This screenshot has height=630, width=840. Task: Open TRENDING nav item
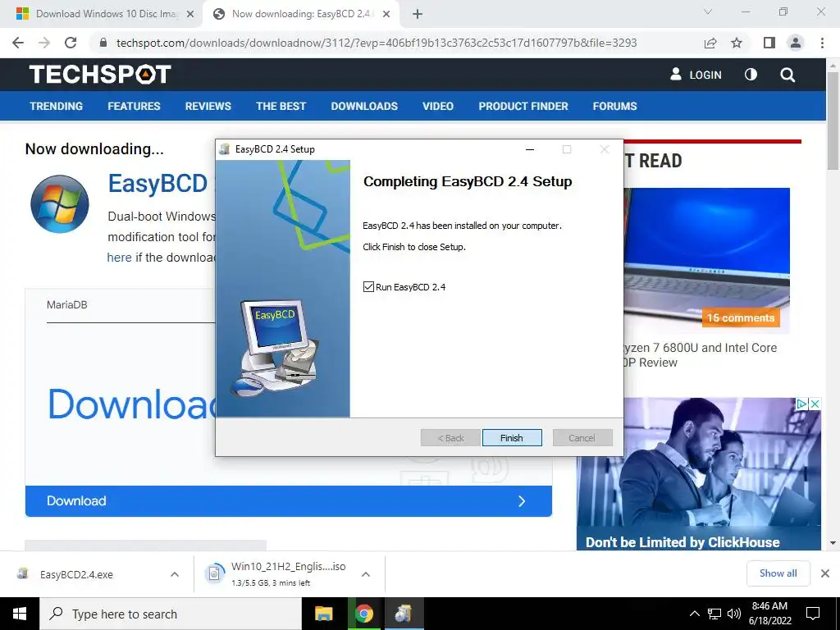click(57, 106)
